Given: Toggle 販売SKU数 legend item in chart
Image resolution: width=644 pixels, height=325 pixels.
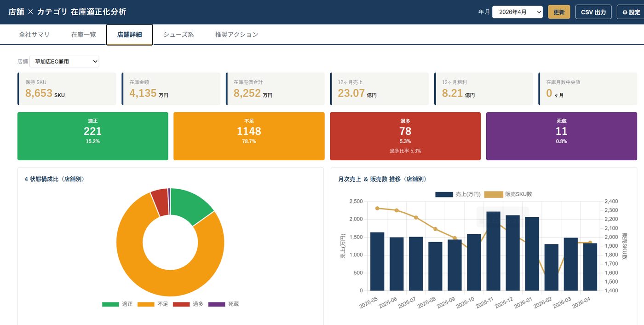Looking at the screenshot, I should [x=508, y=194].
